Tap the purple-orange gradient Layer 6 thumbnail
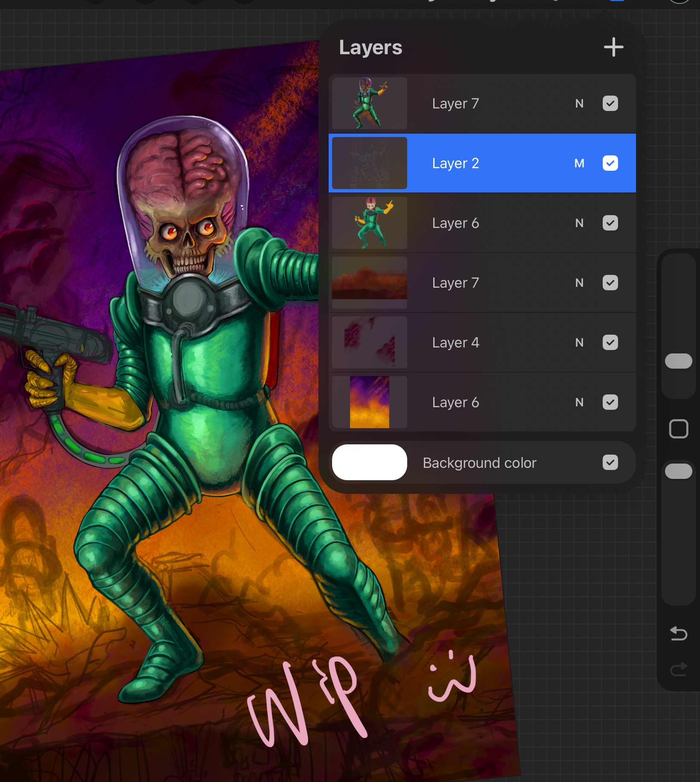 click(x=370, y=402)
